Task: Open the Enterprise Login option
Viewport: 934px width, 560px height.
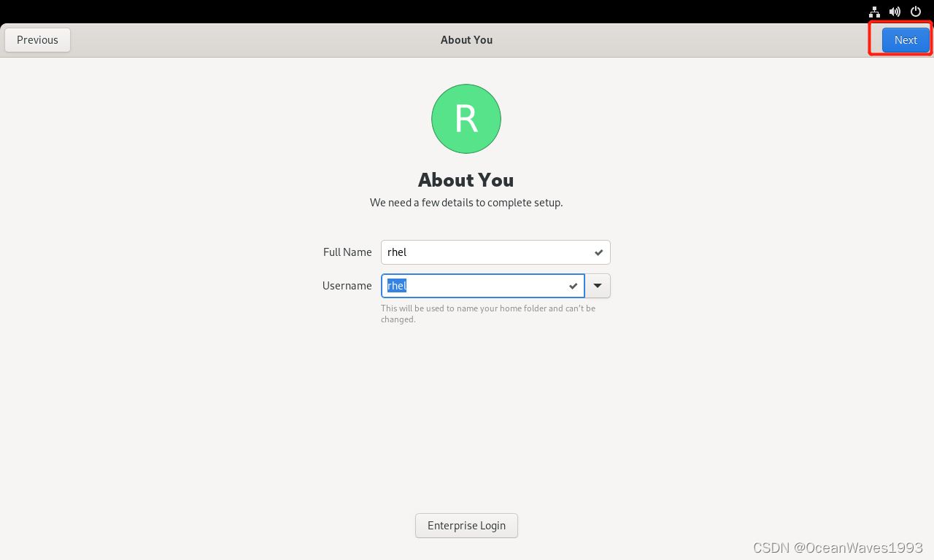Action: pos(466,526)
